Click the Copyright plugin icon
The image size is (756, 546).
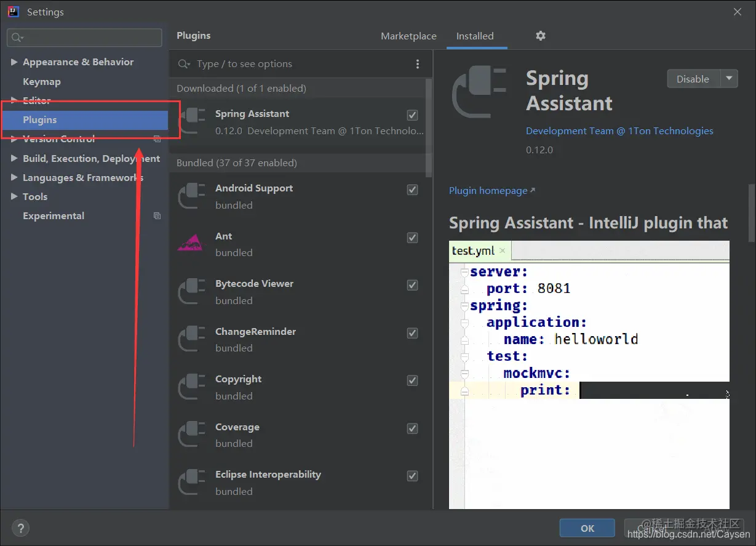(x=192, y=387)
